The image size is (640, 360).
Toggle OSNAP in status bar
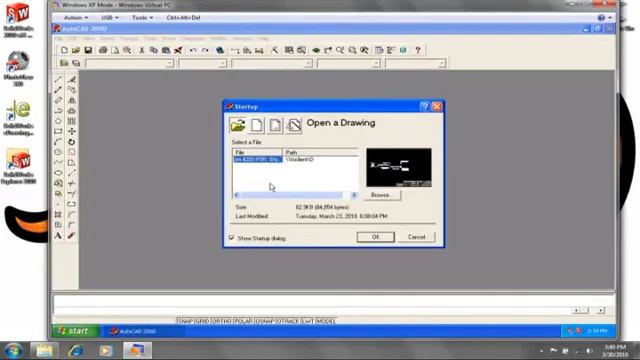click(264, 321)
